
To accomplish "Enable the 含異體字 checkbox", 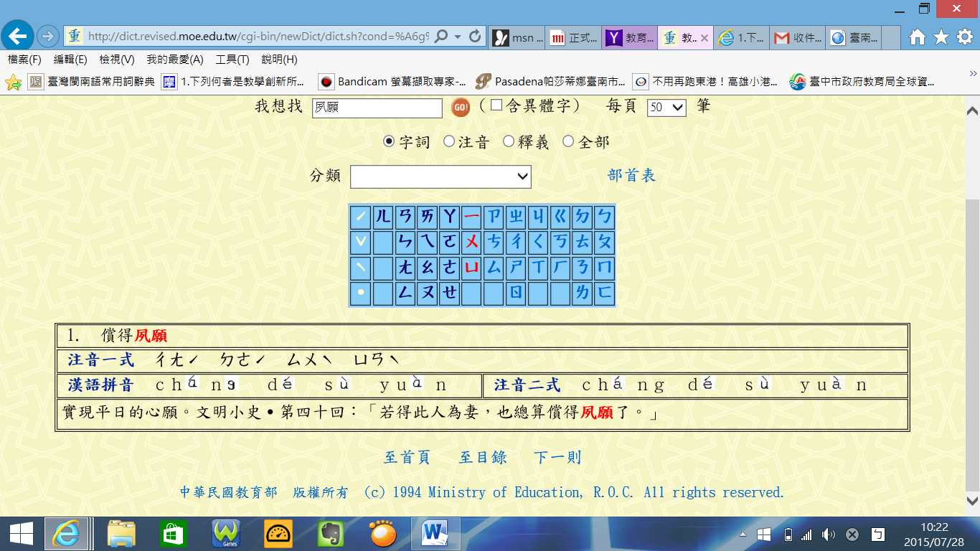I will click(496, 105).
